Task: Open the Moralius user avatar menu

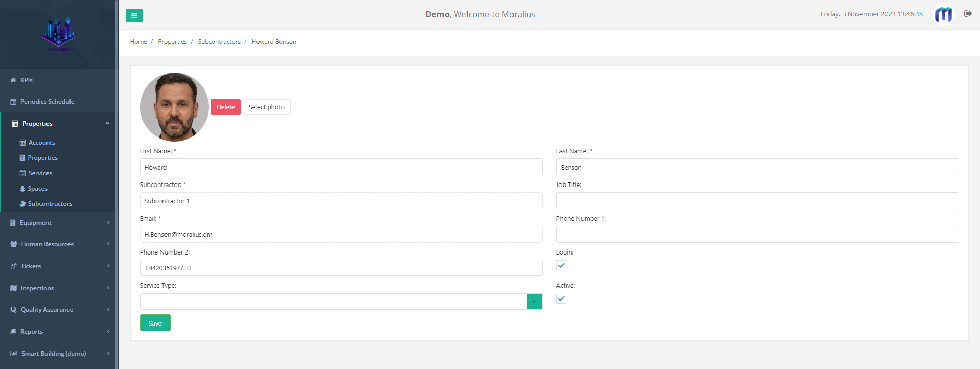Action: (x=943, y=14)
